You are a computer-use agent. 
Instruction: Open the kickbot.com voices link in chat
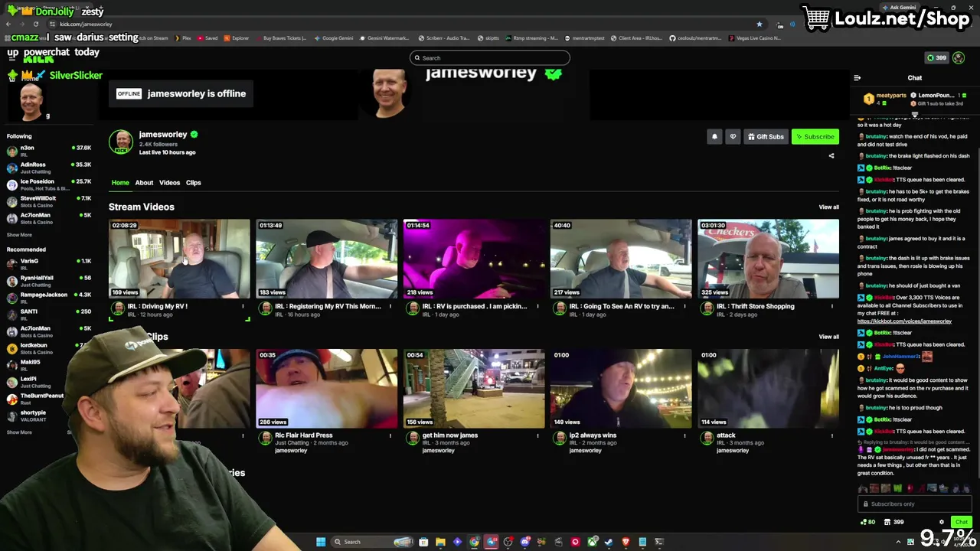904,321
